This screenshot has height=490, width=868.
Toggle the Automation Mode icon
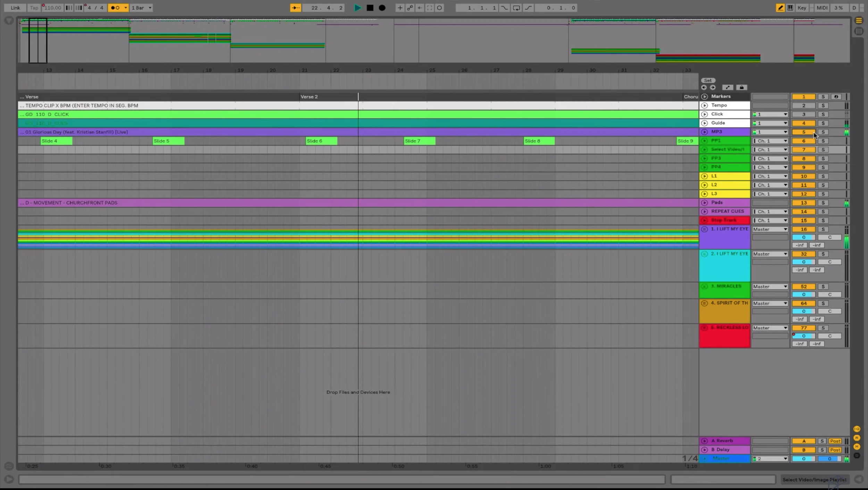click(728, 88)
